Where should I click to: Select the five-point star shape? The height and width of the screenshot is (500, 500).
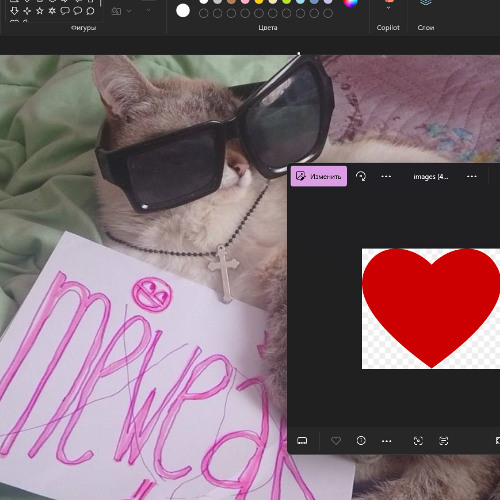tap(40, 11)
